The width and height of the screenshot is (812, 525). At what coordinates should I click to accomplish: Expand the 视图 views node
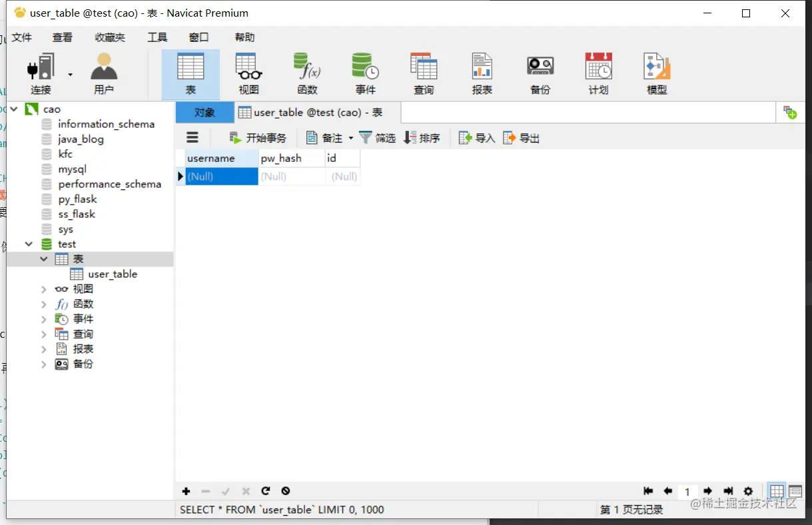pyautogui.click(x=44, y=289)
